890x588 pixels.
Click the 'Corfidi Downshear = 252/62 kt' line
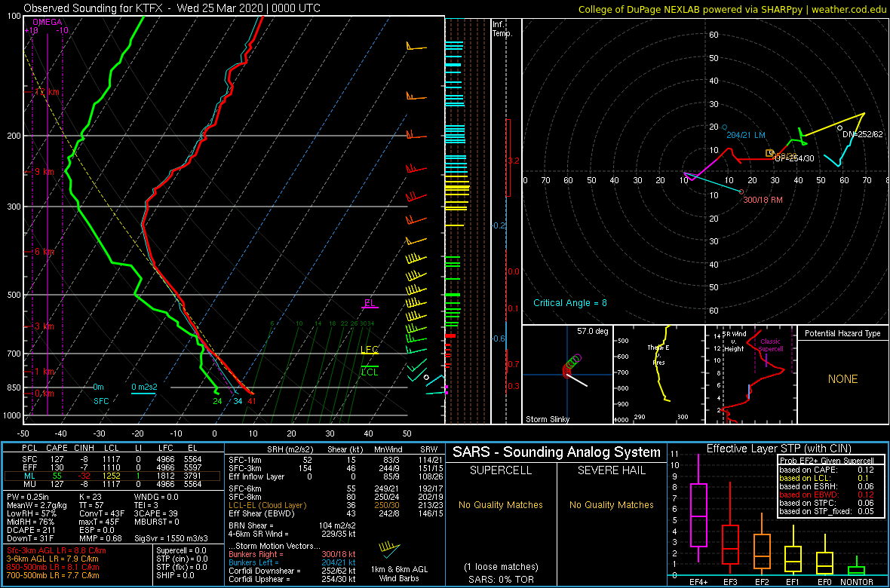coord(292,571)
